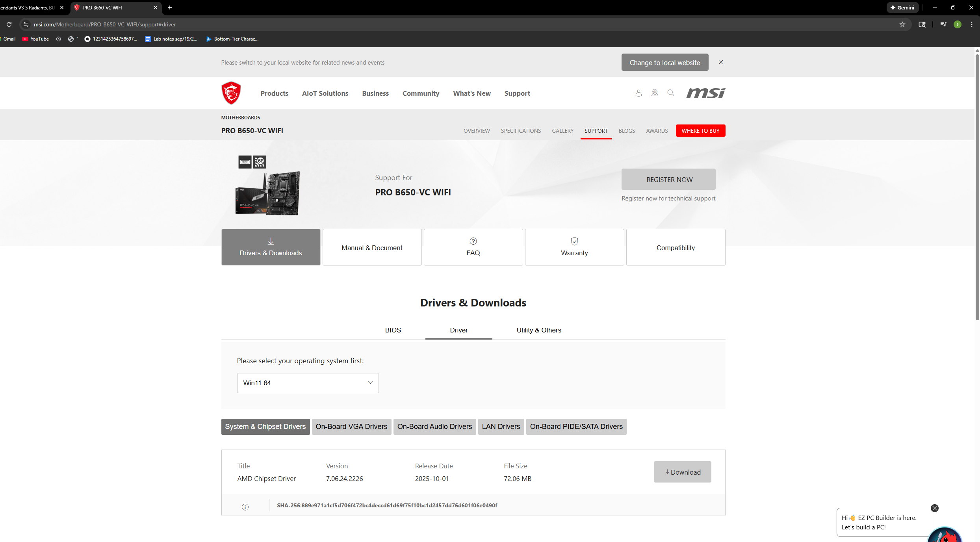Open the site search magnifier icon
The width and height of the screenshot is (980, 542).
point(670,93)
